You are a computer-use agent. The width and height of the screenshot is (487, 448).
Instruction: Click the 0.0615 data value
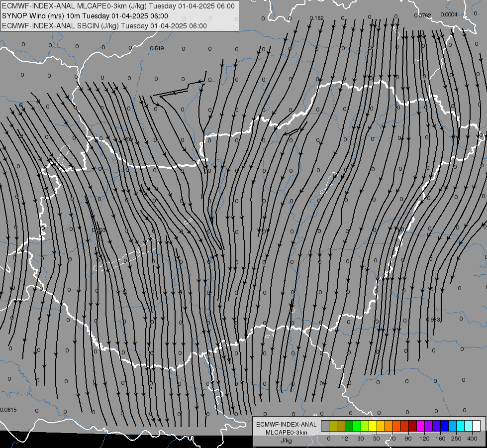pyautogui.click(x=8, y=410)
